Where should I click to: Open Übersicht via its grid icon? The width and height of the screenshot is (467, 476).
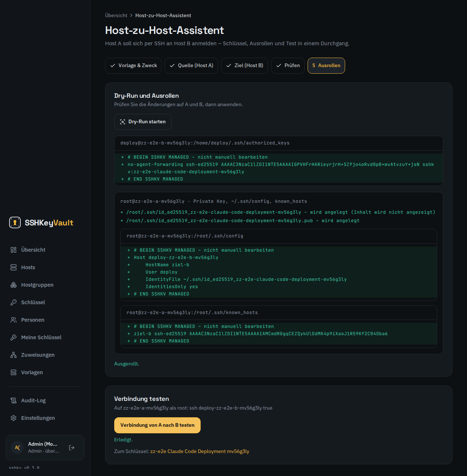click(x=13, y=250)
